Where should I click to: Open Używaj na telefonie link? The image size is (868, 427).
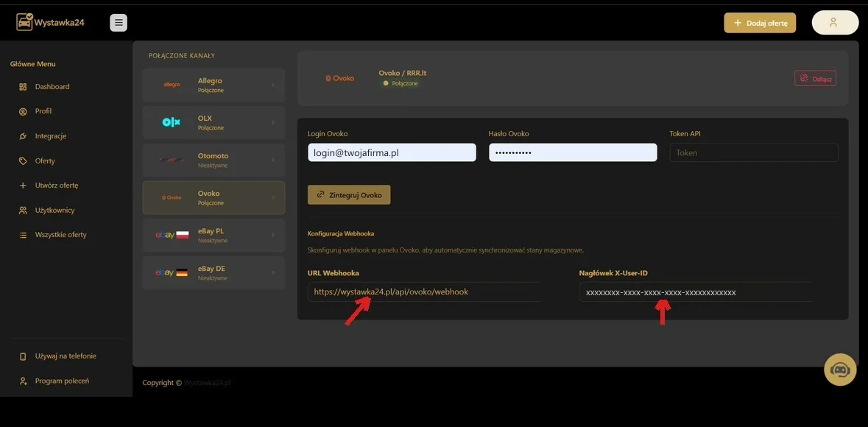pyautogui.click(x=66, y=356)
